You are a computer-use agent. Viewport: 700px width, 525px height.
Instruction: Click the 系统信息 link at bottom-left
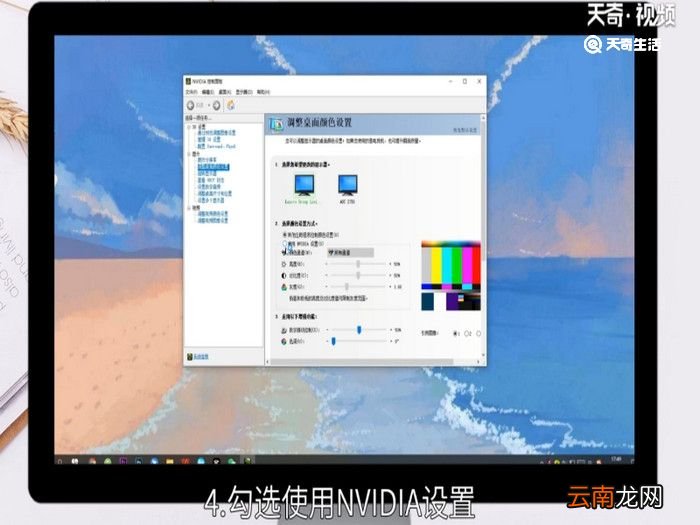coord(201,357)
